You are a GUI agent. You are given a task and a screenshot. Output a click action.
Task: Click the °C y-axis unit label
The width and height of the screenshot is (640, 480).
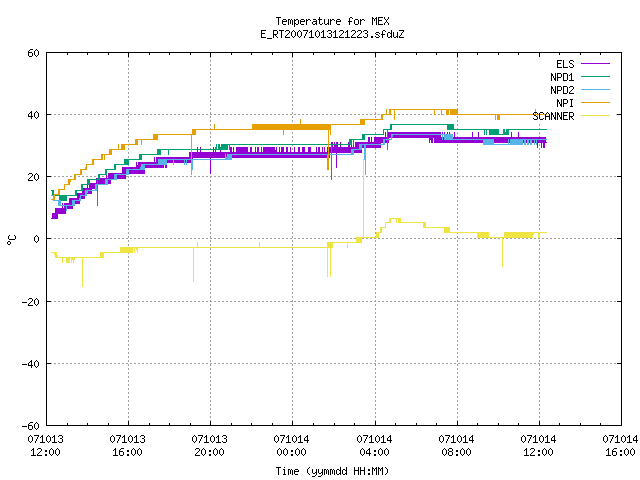tap(11, 240)
